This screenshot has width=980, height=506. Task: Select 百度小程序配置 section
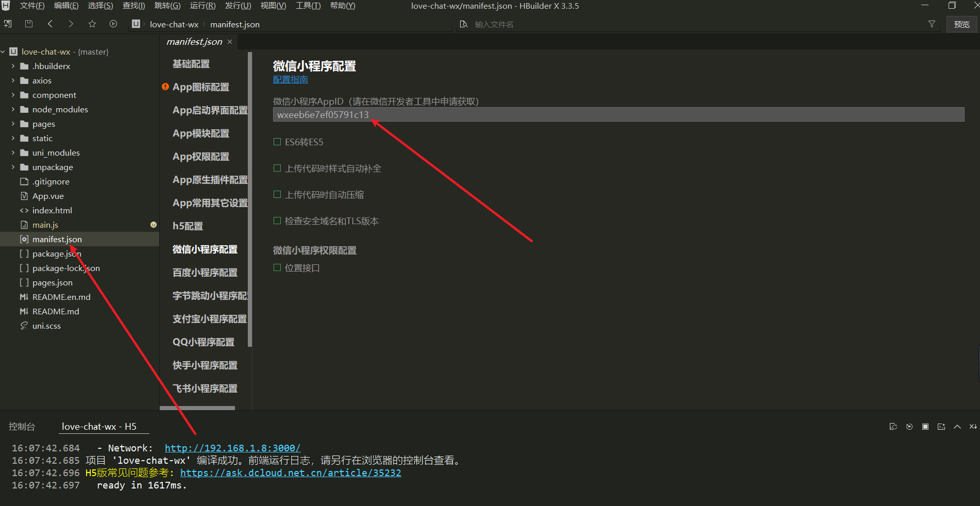click(205, 273)
